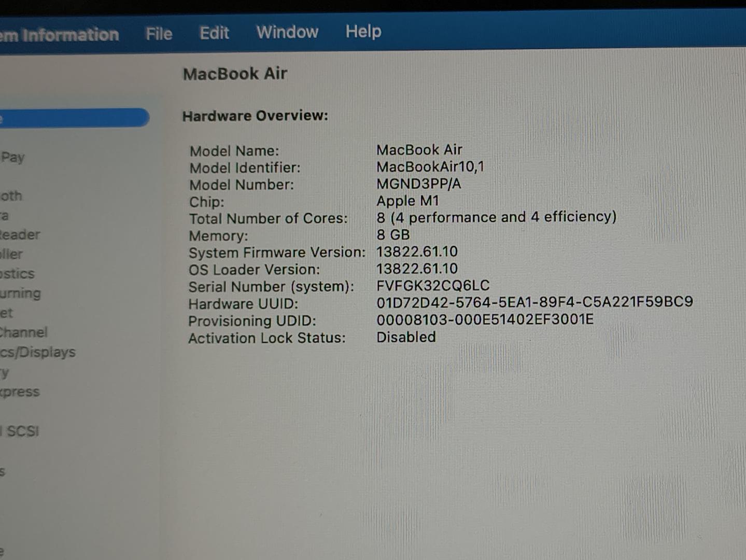Viewport: 746px width, 560px height.
Task: Select the Card Reader sidebar entry
Action: point(20,235)
